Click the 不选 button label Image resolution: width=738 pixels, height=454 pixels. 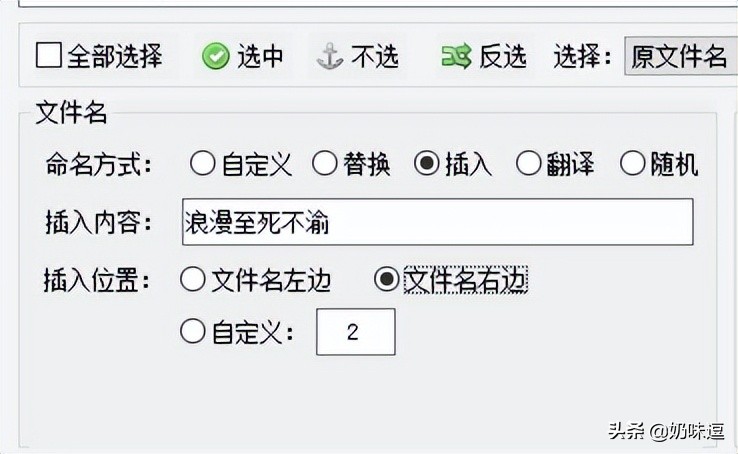click(375, 56)
